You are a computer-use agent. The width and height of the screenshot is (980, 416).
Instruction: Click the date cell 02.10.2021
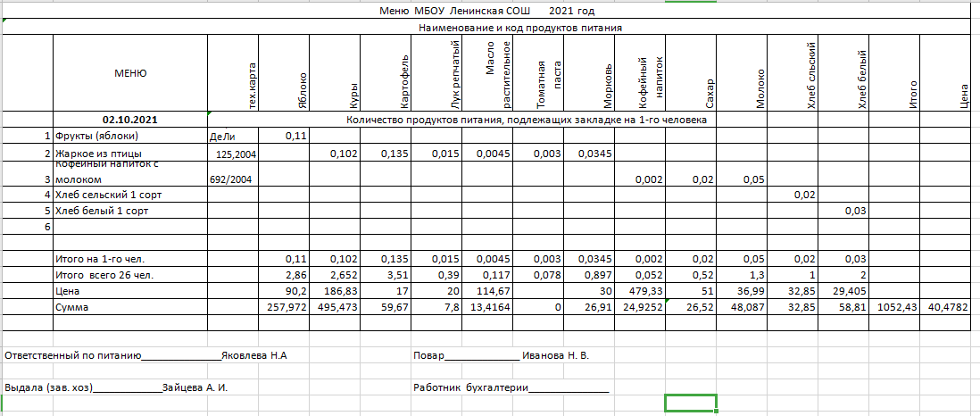(x=129, y=119)
